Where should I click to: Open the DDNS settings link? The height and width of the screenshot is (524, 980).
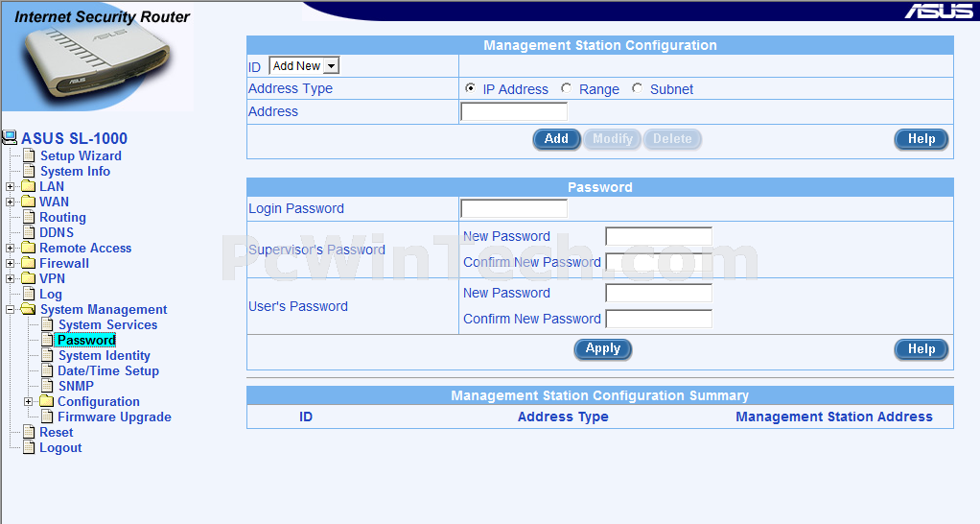57,232
